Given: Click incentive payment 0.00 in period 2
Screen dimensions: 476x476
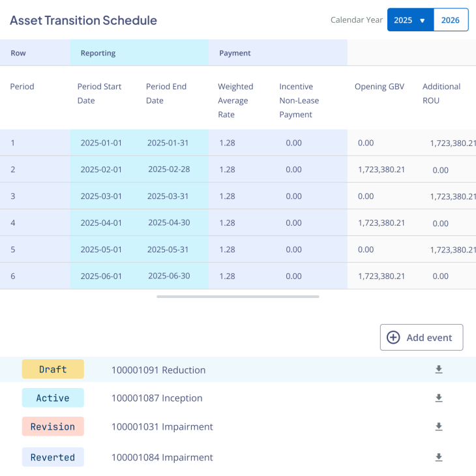Looking at the screenshot, I should tap(293, 170).
